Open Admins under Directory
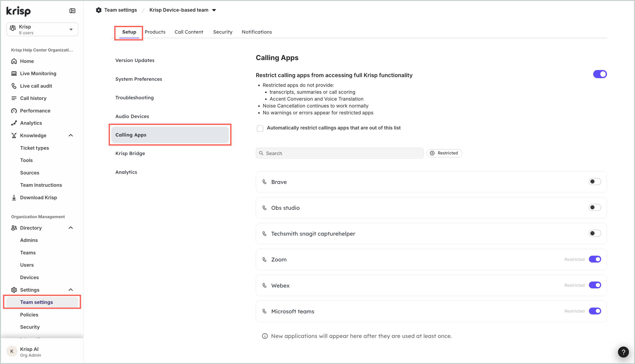This screenshot has width=635, height=364. 29,240
